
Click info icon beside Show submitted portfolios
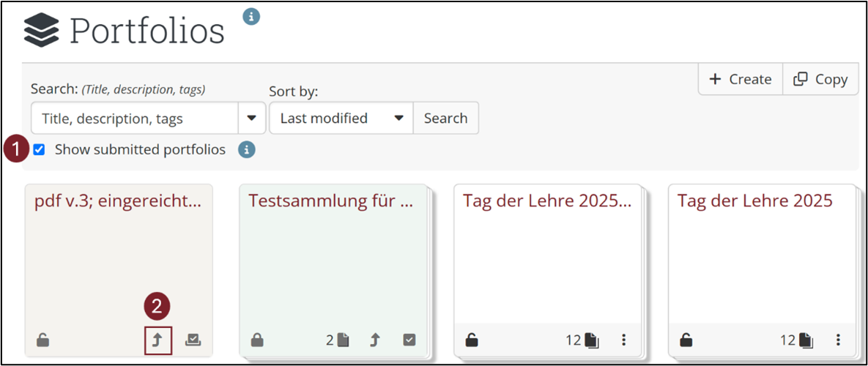pos(247,150)
